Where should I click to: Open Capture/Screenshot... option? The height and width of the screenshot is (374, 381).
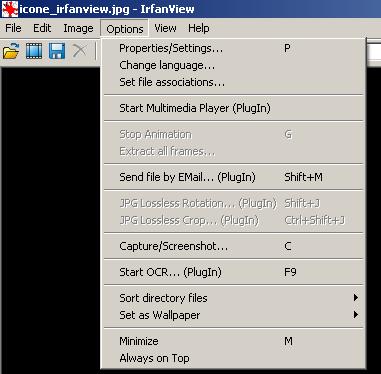click(x=233, y=246)
